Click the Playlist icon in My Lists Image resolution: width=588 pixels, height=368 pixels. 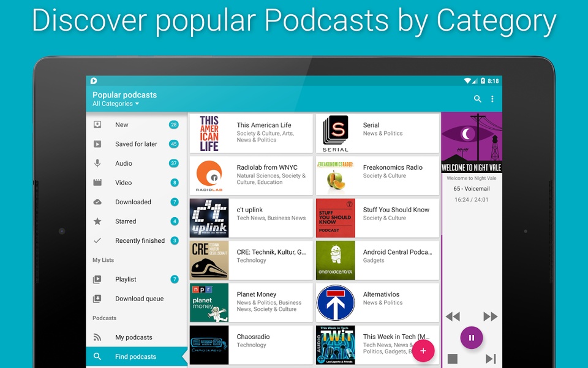pos(97,280)
